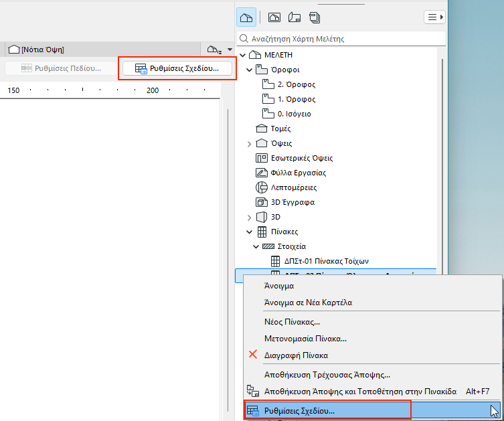
Task: Open story 2. Όροφος
Action: tap(297, 84)
